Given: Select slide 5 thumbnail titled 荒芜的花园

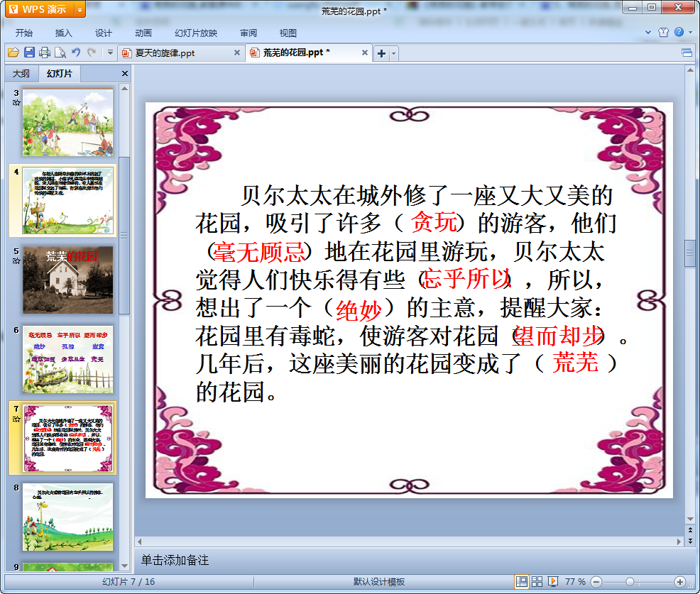Looking at the screenshot, I should 67,280.
